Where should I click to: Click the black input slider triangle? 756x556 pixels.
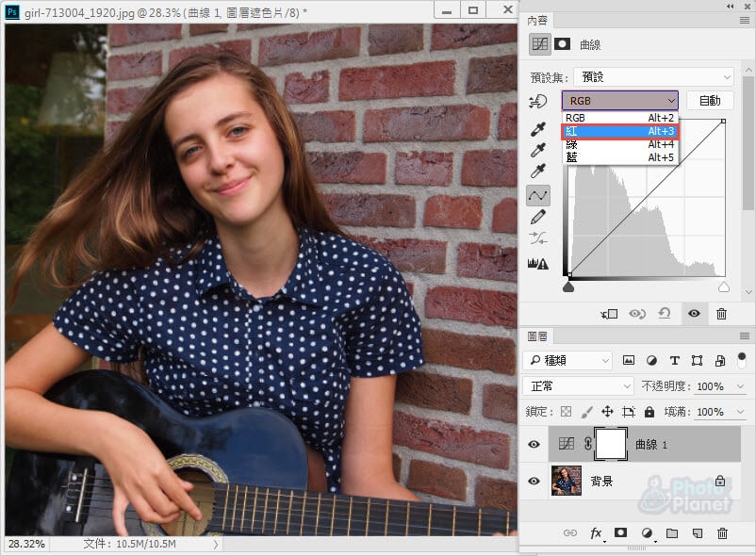(x=569, y=286)
